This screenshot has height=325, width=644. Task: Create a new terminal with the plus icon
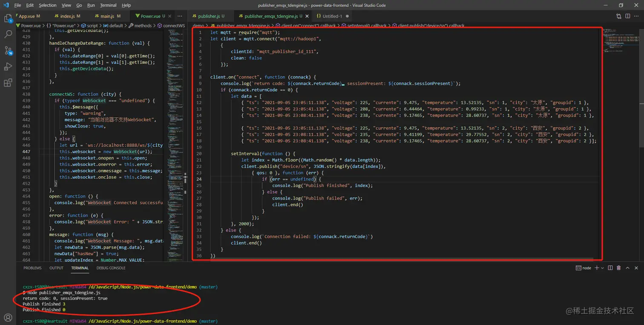click(x=596, y=267)
